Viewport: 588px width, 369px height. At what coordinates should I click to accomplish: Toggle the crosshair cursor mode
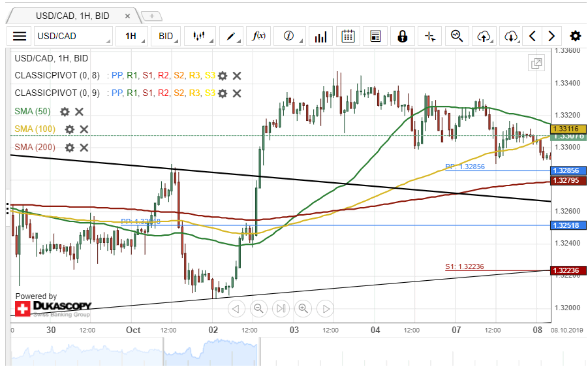pos(429,37)
